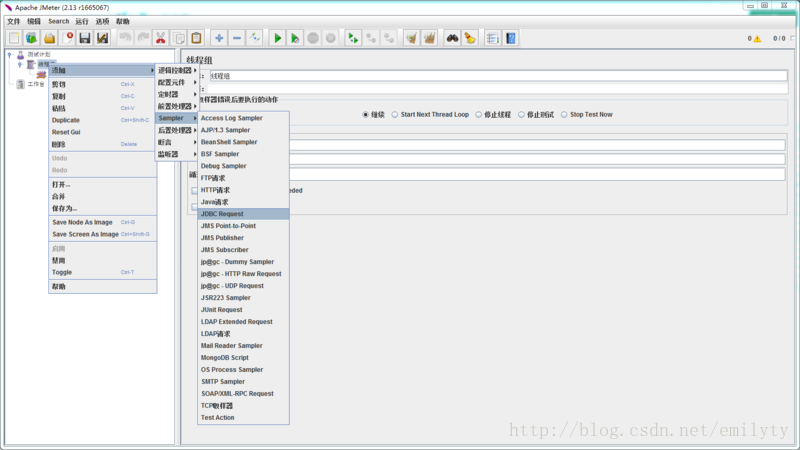
Task: Click the Reset Search brush icon
Action: tap(470, 38)
